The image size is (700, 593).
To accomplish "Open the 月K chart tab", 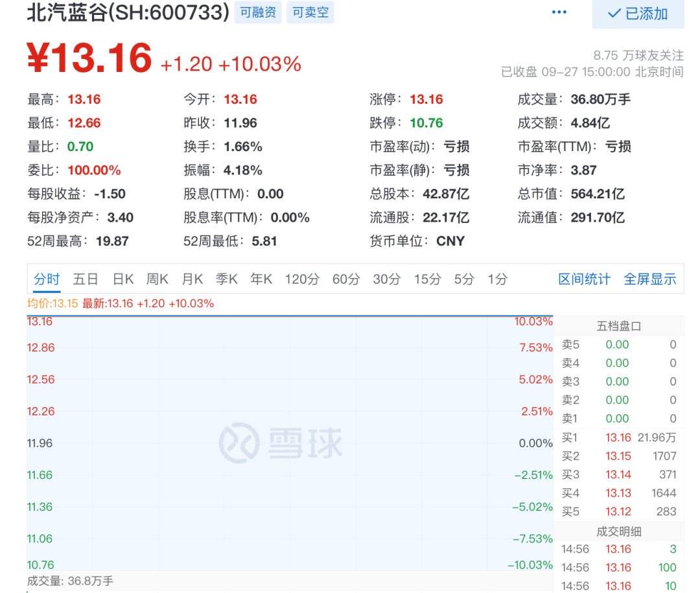I will (192, 279).
